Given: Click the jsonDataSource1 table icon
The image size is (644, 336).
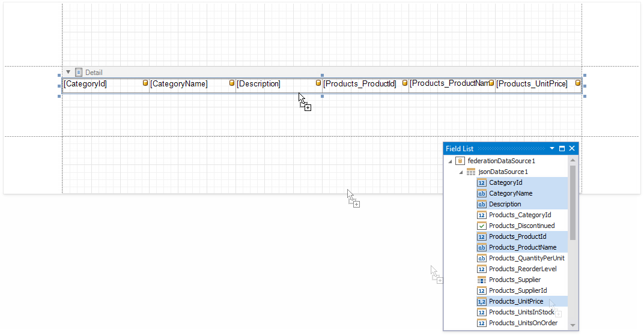Looking at the screenshot, I should coord(471,172).
